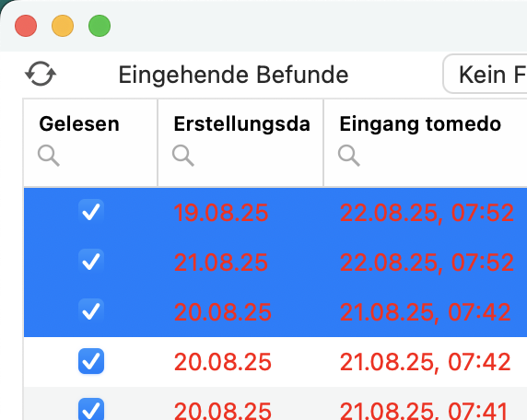Select creation date 21.08.25 cell
Viewport: 527px width, 420px height.
coord(221,262)
